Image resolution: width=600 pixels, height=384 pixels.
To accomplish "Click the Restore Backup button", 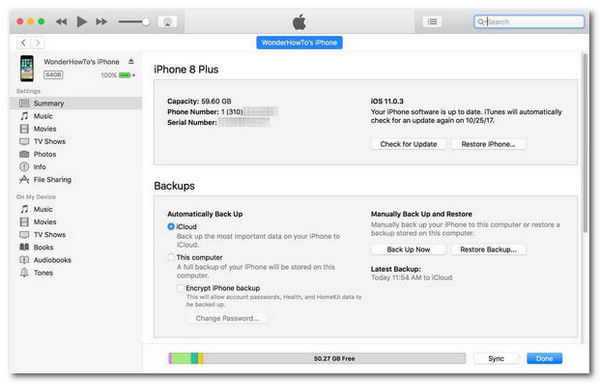I will click(x=488, y=249).
